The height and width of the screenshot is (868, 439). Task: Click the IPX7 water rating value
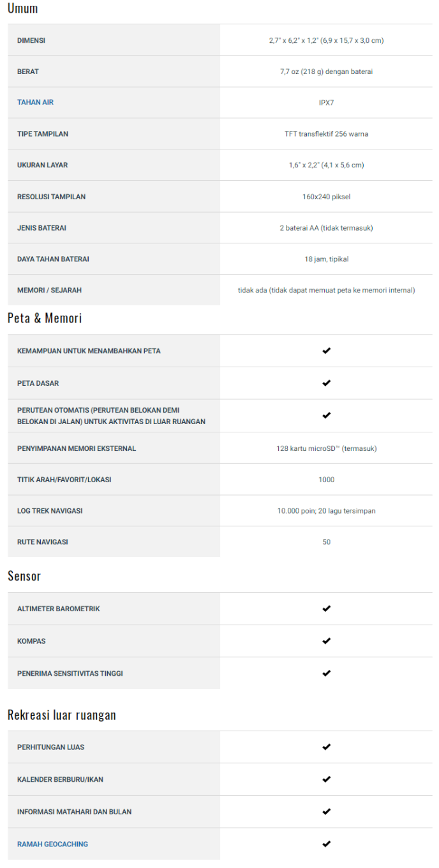click(x=326, y=102)
